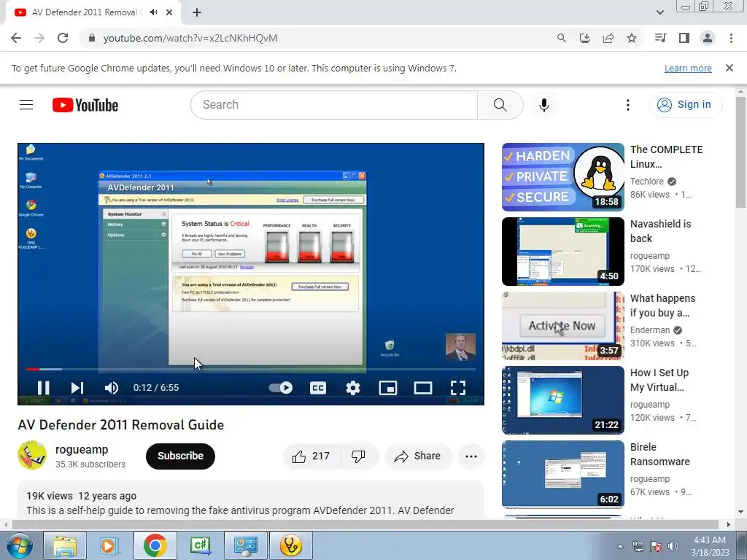Install app icon in address bar

(x=585, y=38)
